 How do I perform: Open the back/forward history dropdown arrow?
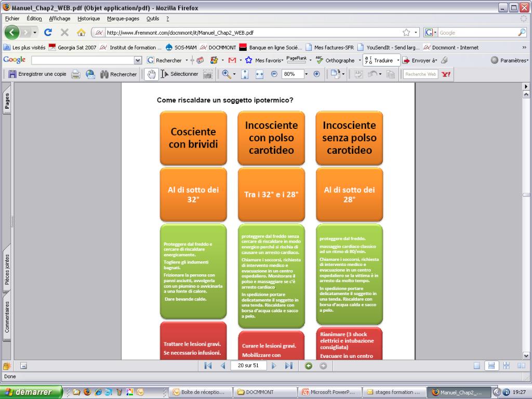tap(35, 33)
